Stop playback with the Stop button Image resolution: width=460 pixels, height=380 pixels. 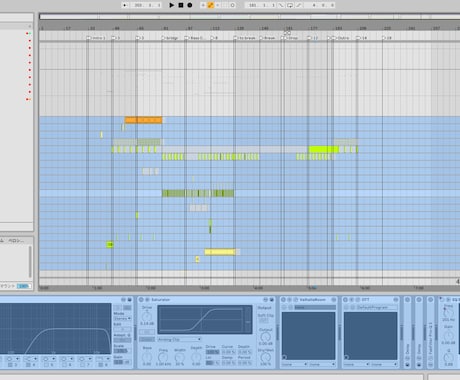pyautogui.click(x=181, y=5)
